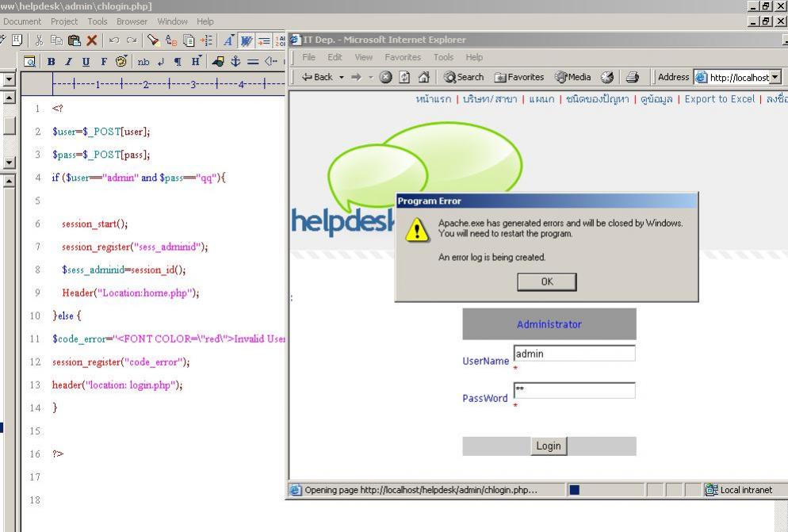788x532 pixels.
Task: Toggle the auto indent icon
Action: tap(263, 40)
